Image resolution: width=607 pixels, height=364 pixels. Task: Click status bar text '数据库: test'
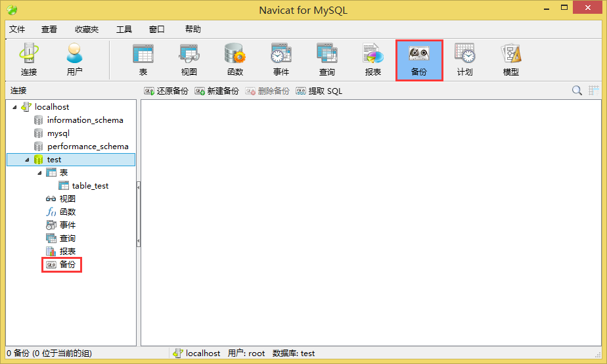point(294,353)
